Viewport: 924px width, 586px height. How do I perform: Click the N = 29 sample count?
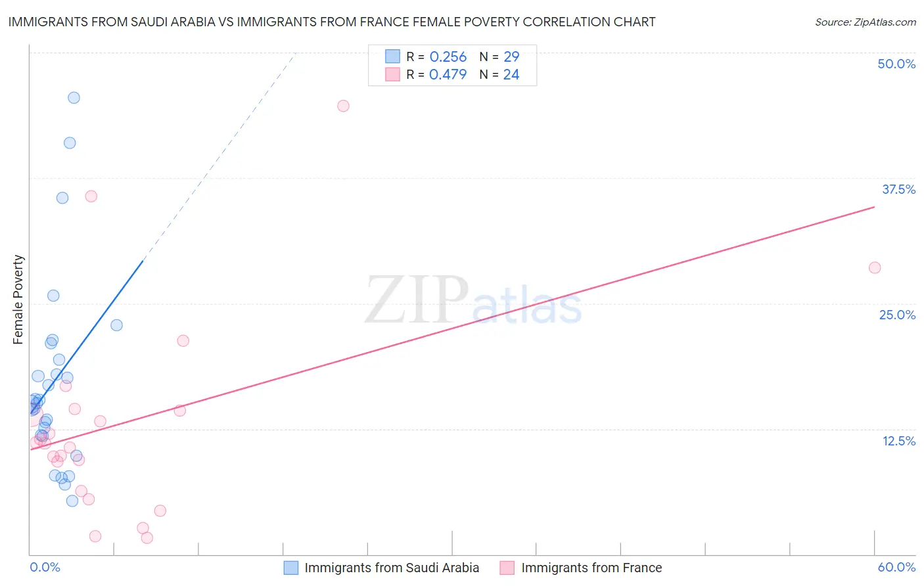point(499,57)
